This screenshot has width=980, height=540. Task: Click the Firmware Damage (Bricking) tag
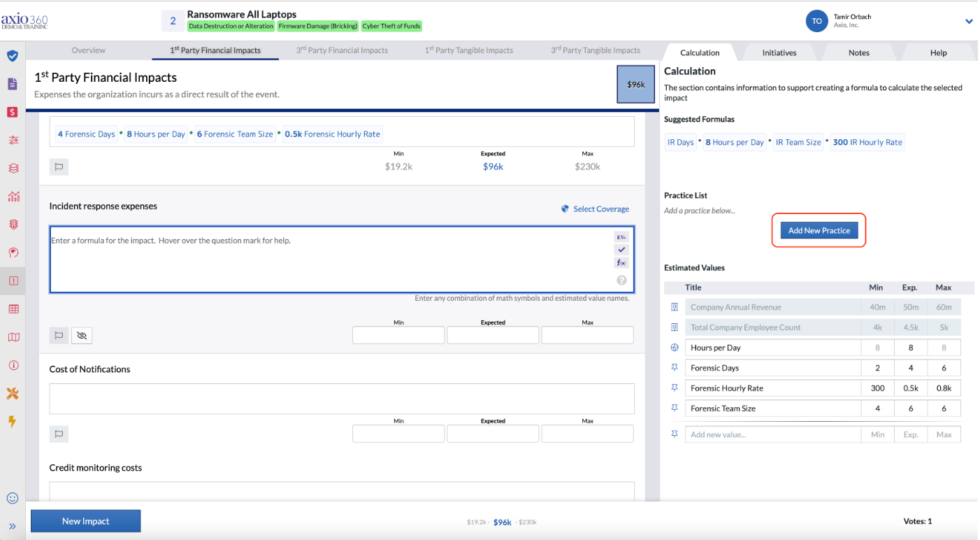pos(318,26)
